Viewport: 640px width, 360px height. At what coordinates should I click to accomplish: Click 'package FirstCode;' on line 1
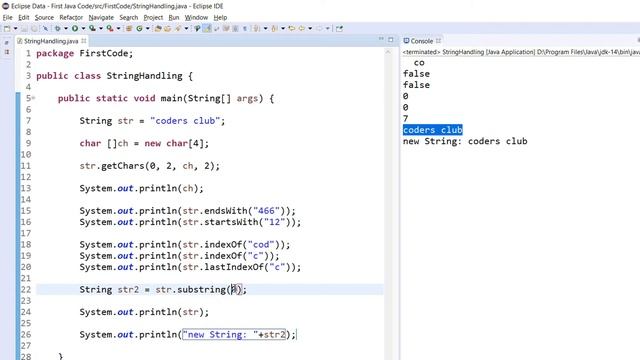click(x=84, y=53)
